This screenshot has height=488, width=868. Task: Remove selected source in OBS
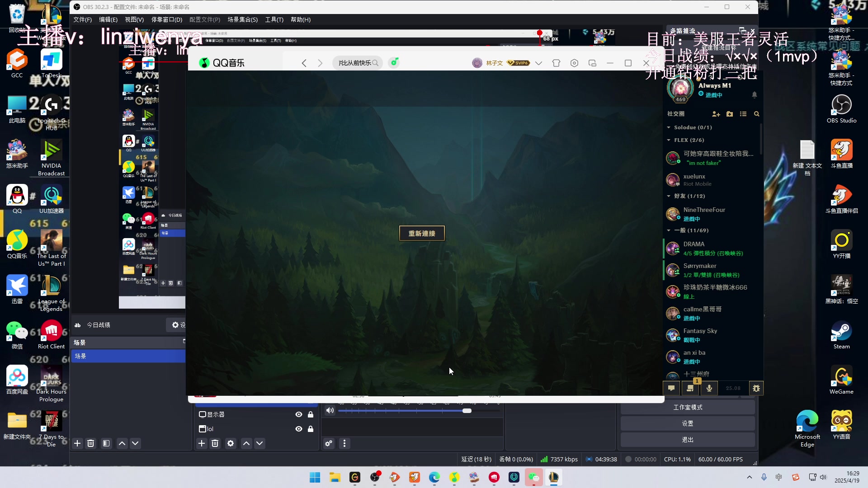pos(215,444)
